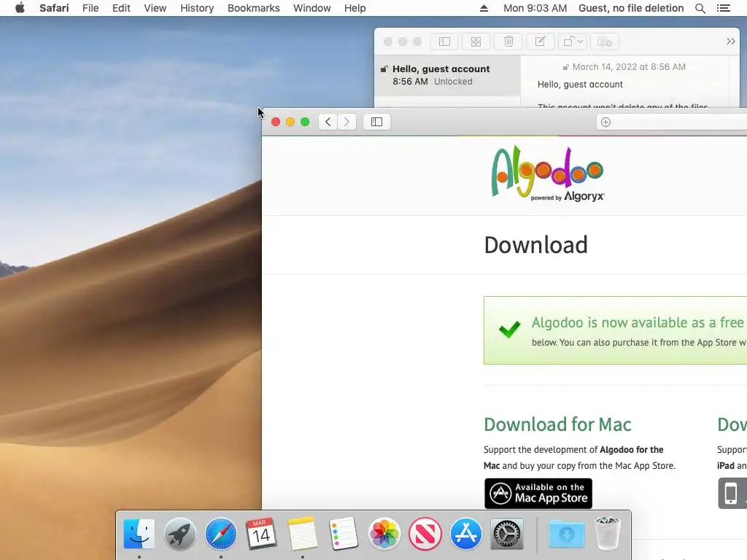Expand overflow chevrons in Notes toolbar
747x560 pixels.
point(731,42)
